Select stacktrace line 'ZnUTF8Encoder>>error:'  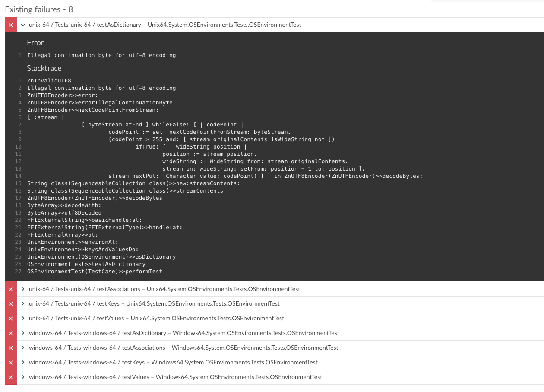click(63, 95)
